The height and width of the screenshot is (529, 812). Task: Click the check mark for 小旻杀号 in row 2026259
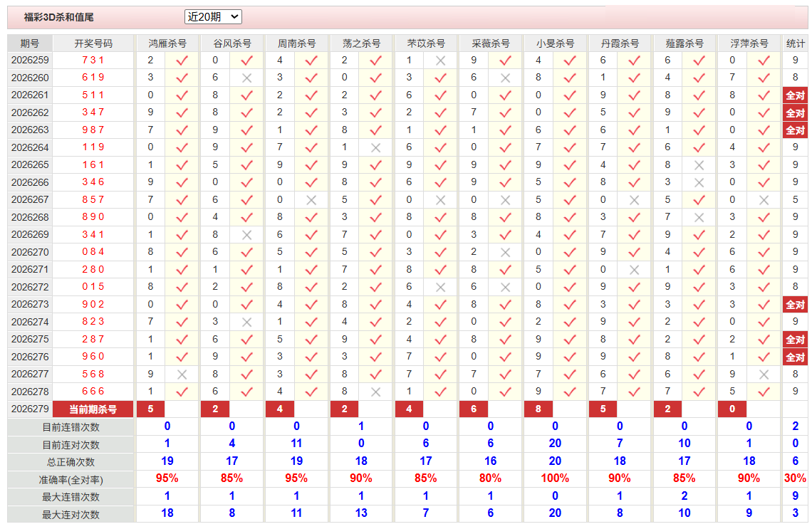pos(570,61)
